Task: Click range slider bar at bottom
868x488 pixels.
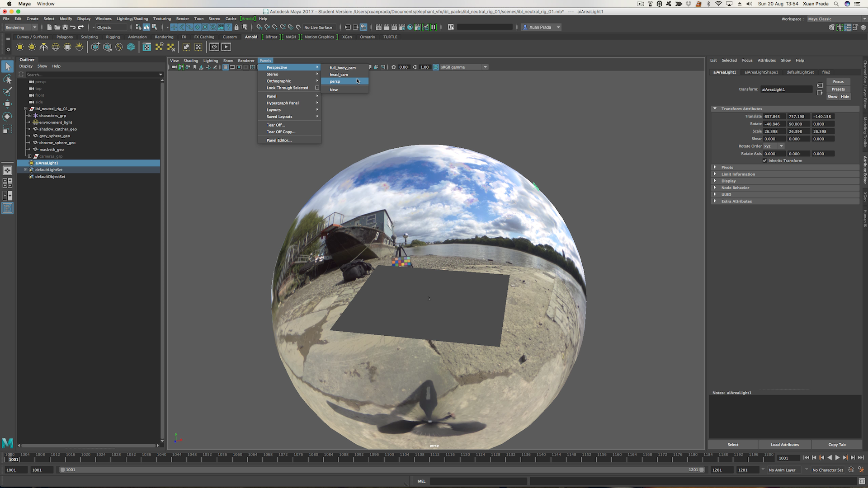Action: [x=382, y=470]
